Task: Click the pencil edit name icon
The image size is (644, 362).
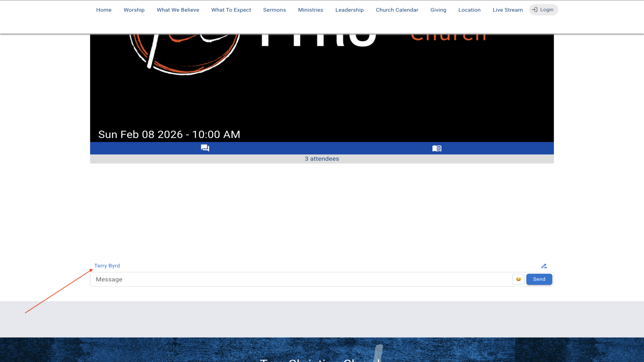Action: point(544,266)
